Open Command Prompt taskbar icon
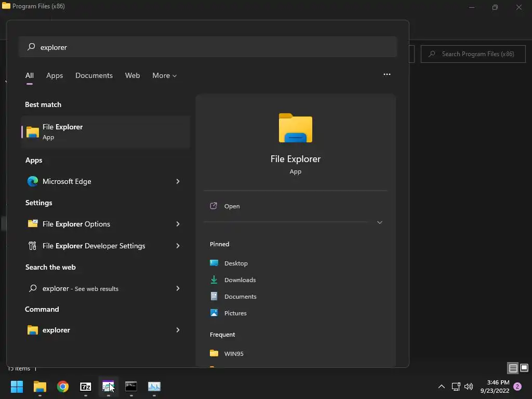532x399 pixels. pos(131,387)
